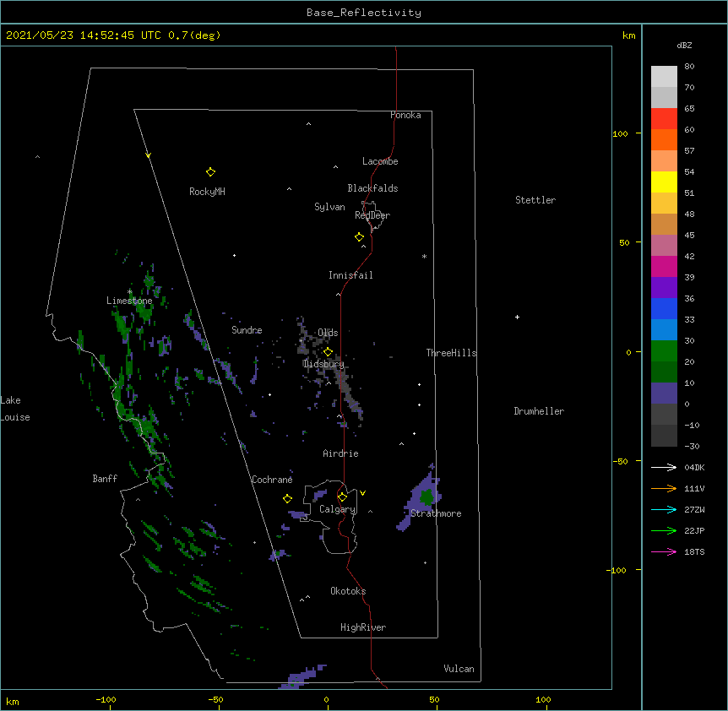Click the Vulcan town label

coord(459,669)
